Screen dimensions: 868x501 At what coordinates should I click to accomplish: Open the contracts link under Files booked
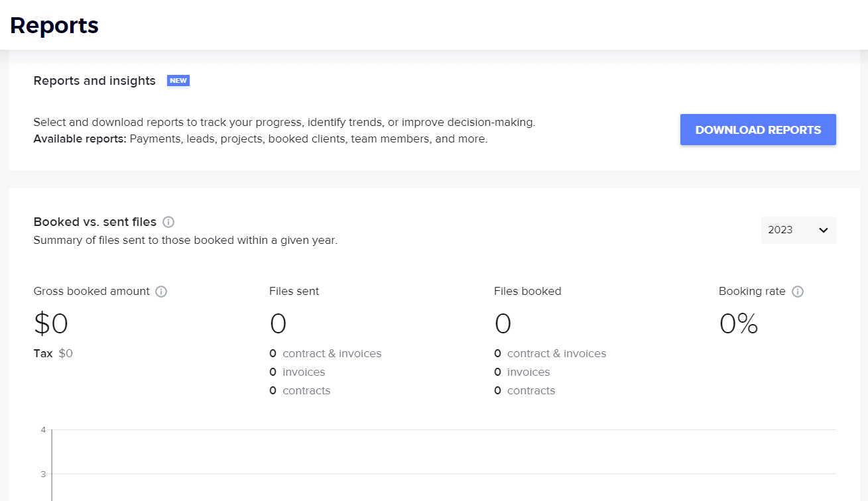pos(531,390)
